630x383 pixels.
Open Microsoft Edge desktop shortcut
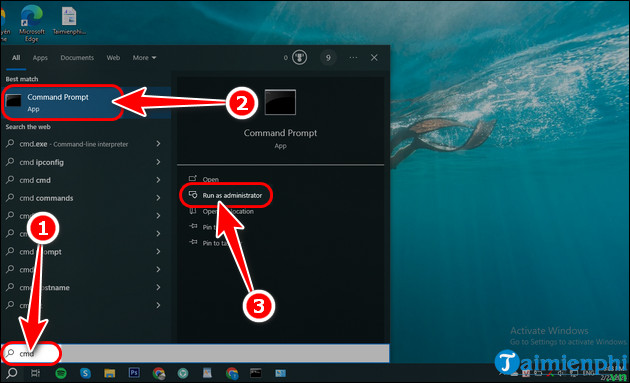point(32,23)
